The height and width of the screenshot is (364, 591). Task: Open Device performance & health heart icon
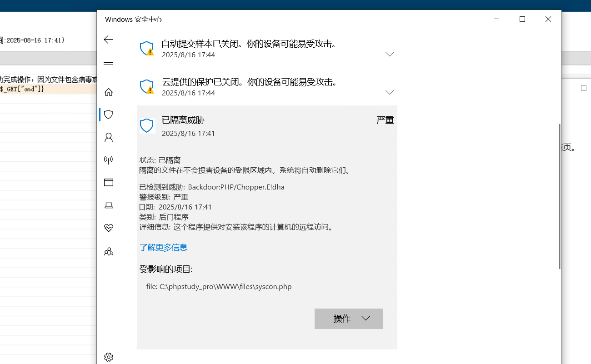pos(108,228)
